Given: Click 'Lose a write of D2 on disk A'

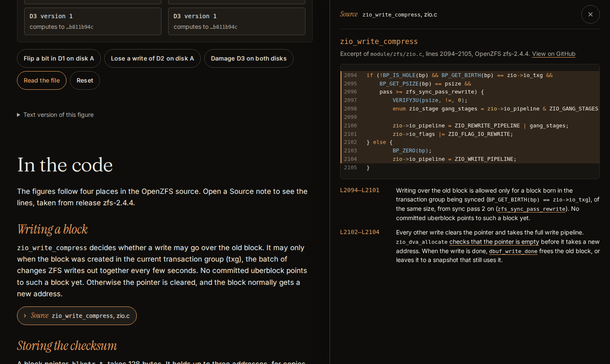Looking at the screenshot, I should [152, 58].
